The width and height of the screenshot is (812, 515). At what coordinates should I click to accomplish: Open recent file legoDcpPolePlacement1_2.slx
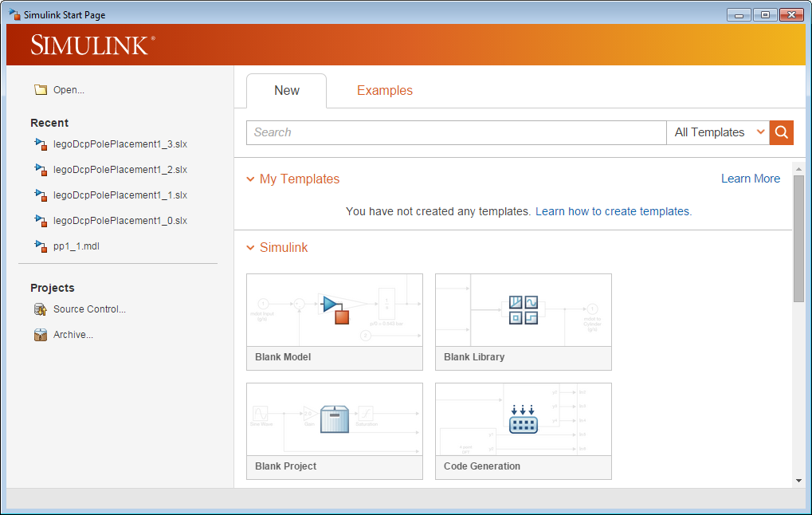coord(120,170)
